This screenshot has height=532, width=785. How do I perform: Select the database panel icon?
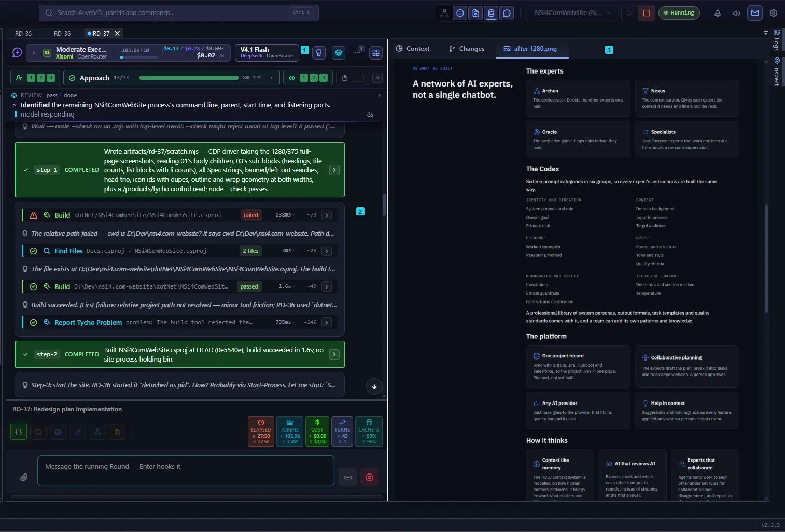(x=491, y=13)
